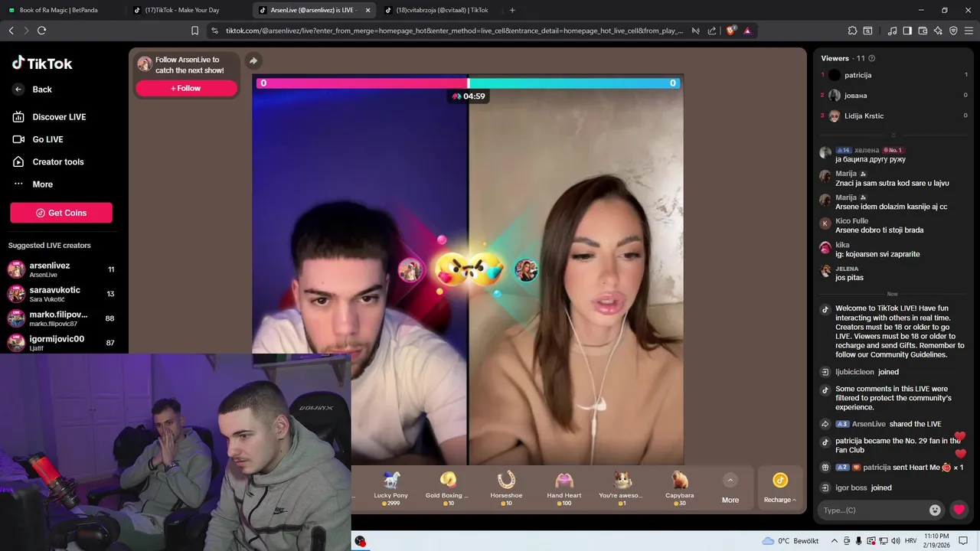Open Creator tools in the sidebar
Screen dimensions: 980x551
click(48, 161)
